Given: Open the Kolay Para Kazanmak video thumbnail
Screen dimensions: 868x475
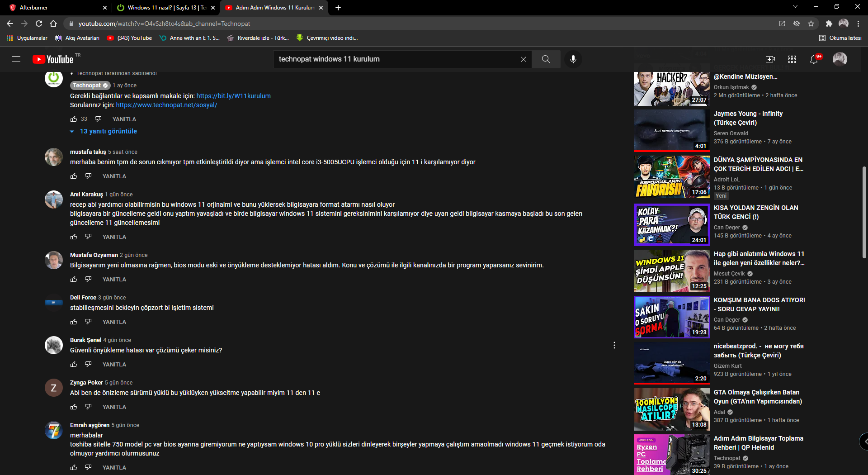Looking at the screenshot, I should pyautogui.click(x=672, y=225).
